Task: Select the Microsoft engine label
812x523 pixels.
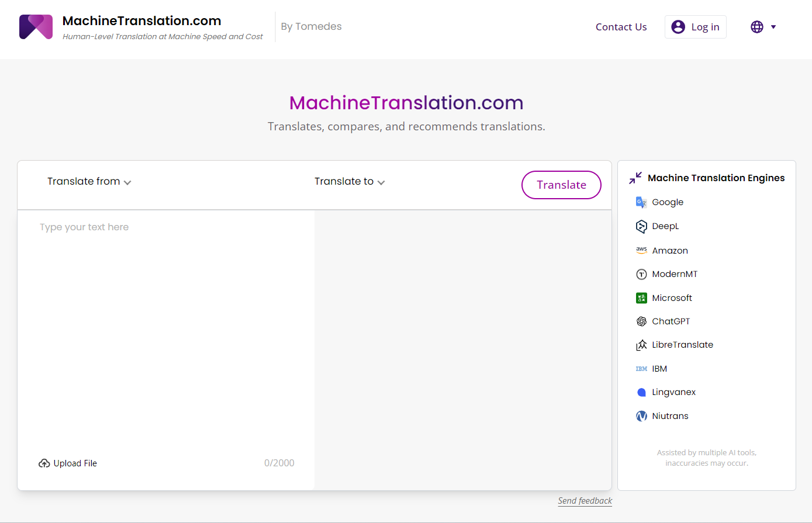Action: (672, 298)
